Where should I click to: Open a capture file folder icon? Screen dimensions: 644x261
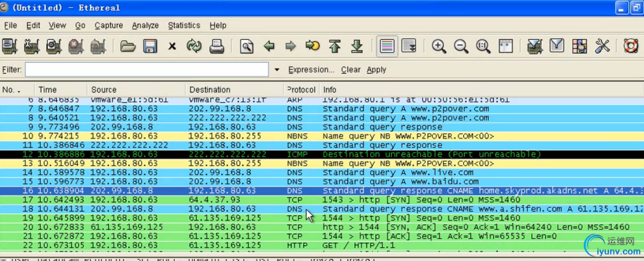point(128,46)
